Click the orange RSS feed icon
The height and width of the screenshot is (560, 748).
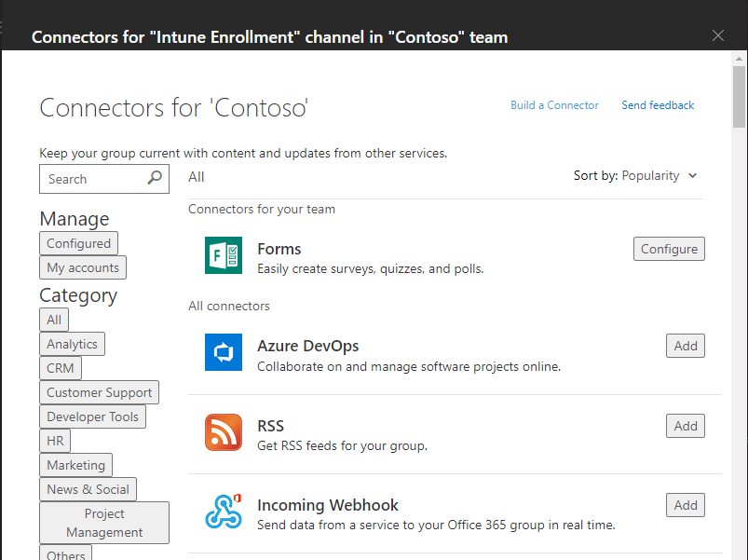point(224,432)
